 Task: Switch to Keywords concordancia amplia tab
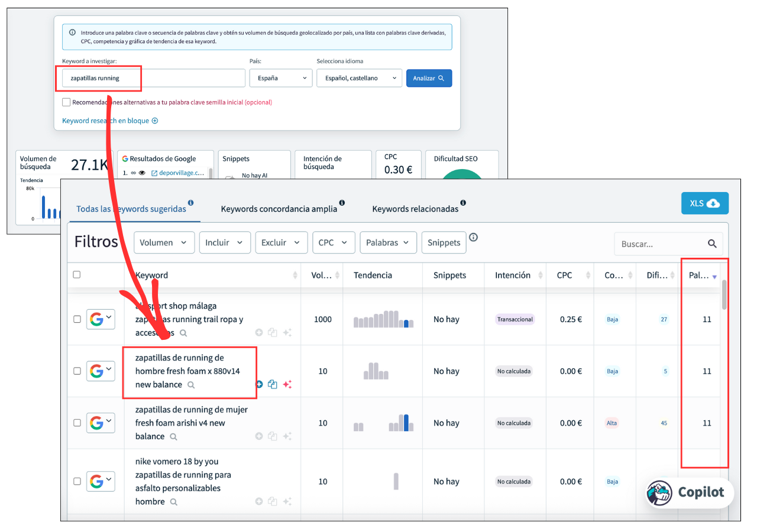click(279, 209)
